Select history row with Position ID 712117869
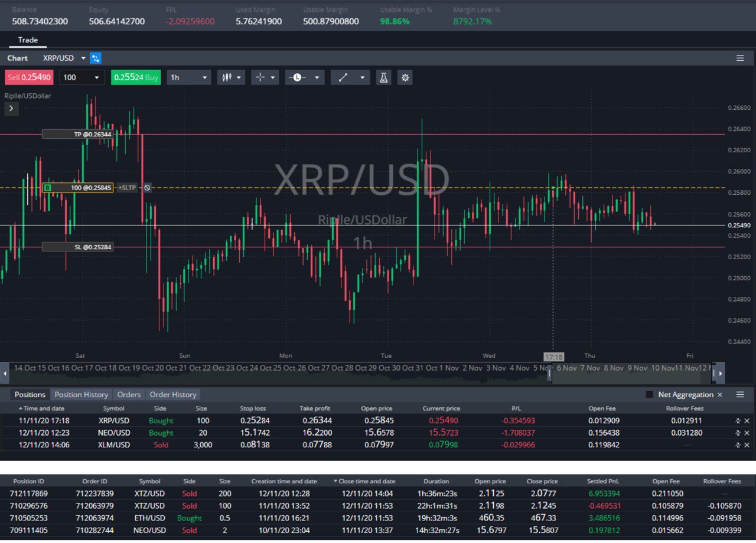 click(378, 493)
